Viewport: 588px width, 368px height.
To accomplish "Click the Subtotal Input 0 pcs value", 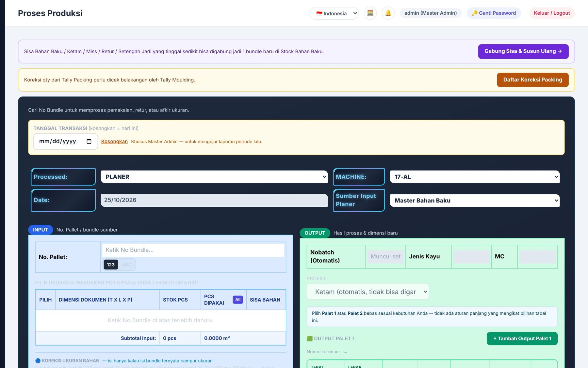I will (170, 338).
